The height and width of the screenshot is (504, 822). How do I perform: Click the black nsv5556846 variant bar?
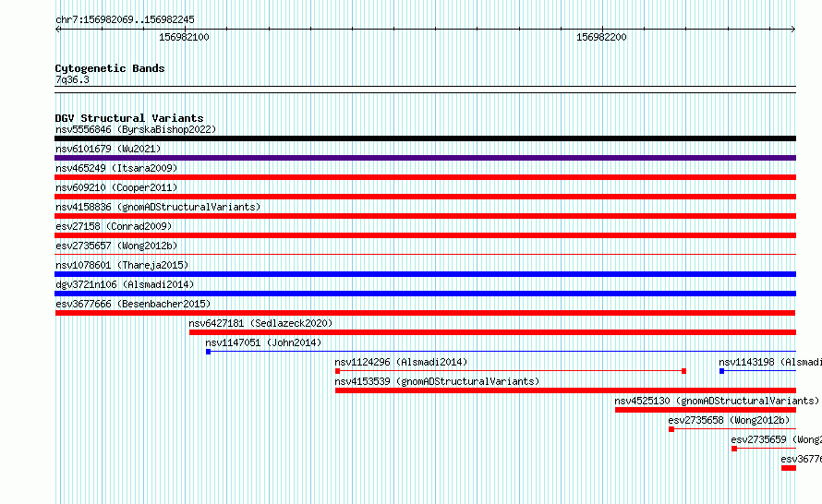click(x=425, y=138)
